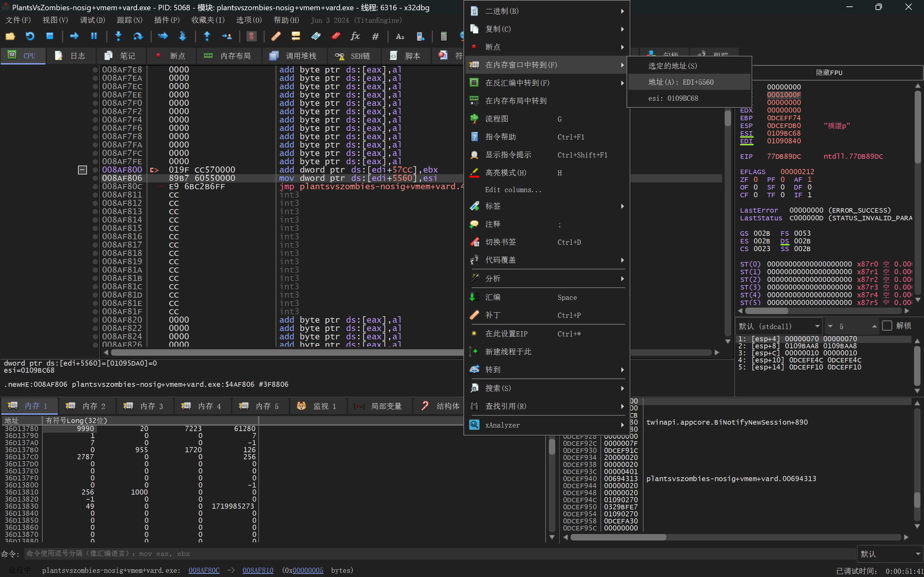The height and width of the screenshot is (577, 924).
Task: Click the 008AF810 address link in status bar
Action: click(x=258, y=570)
